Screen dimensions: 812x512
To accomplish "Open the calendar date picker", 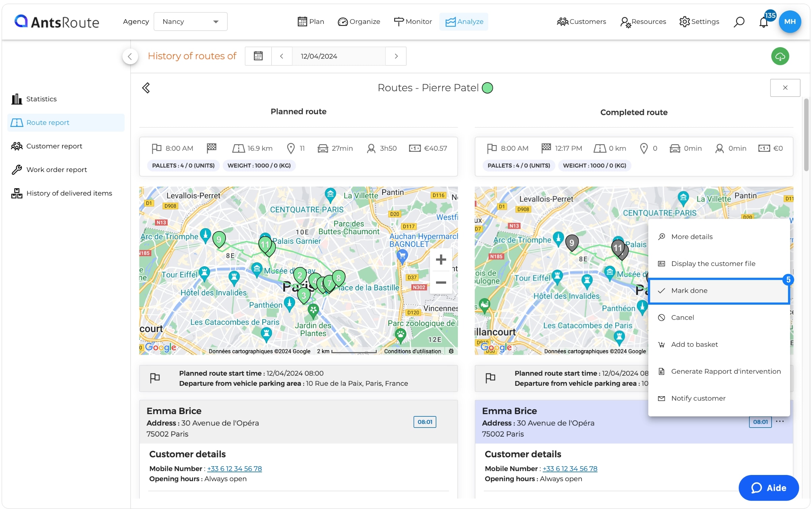I will [258, 56].
